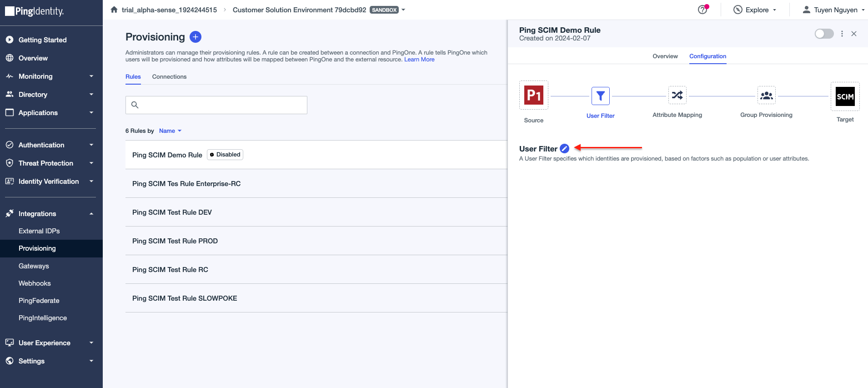
Task: Open the Tuyen Nguyen account dropdown
Action: [863, 10]
